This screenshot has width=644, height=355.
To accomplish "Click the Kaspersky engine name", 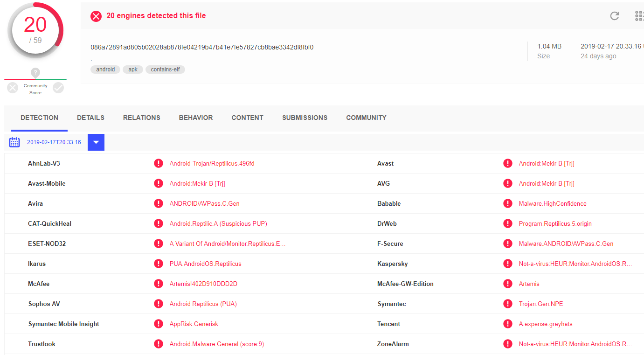I will tap(393, 264).
